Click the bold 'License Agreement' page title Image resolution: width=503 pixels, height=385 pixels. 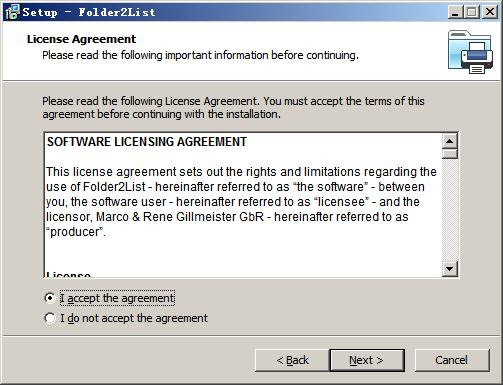pos(81,39)
